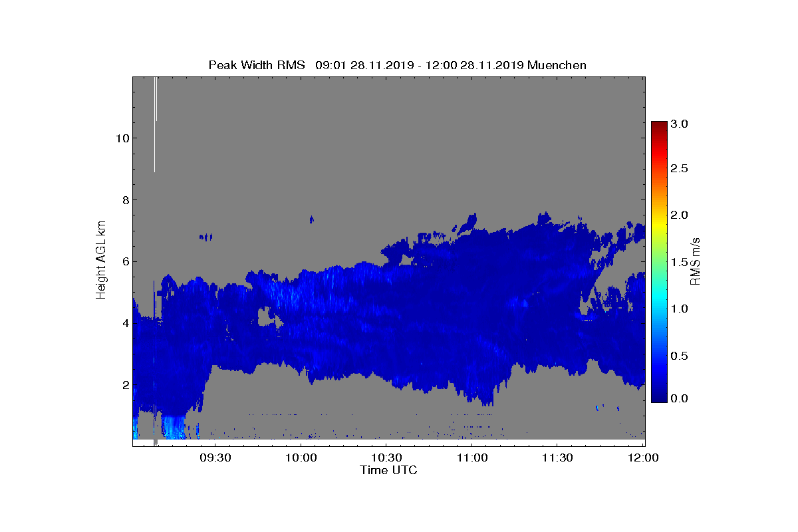Click the colorbar value 1.0
This screenshot has width=798, height=532.
[680, 309]
